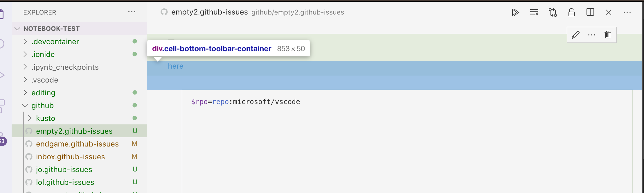644x193 pixels.
Task: Click the 'here' link in the notebook cell
Action: 175,66
